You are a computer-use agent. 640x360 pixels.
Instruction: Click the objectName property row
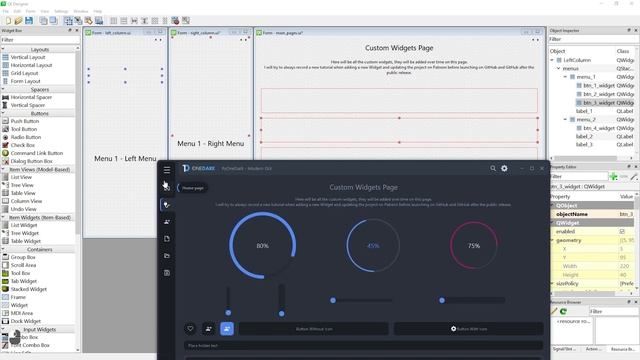pyautogui.click(x=593, y=214)
